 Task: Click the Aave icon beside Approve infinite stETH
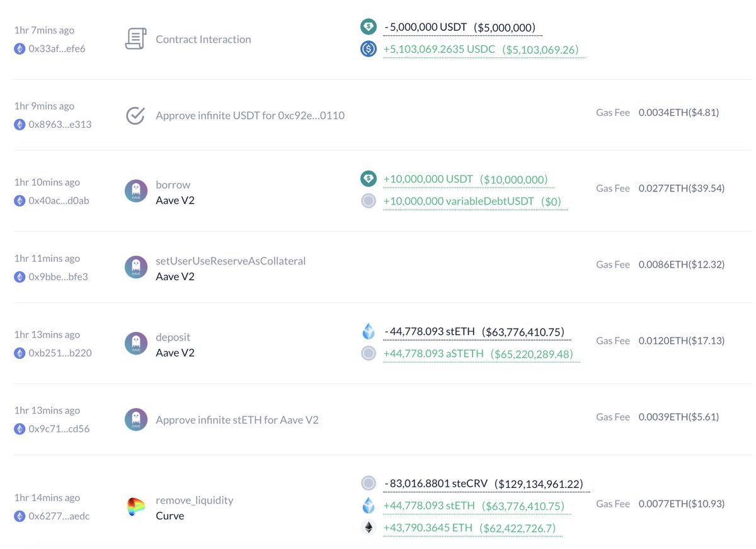click(135, 419)
